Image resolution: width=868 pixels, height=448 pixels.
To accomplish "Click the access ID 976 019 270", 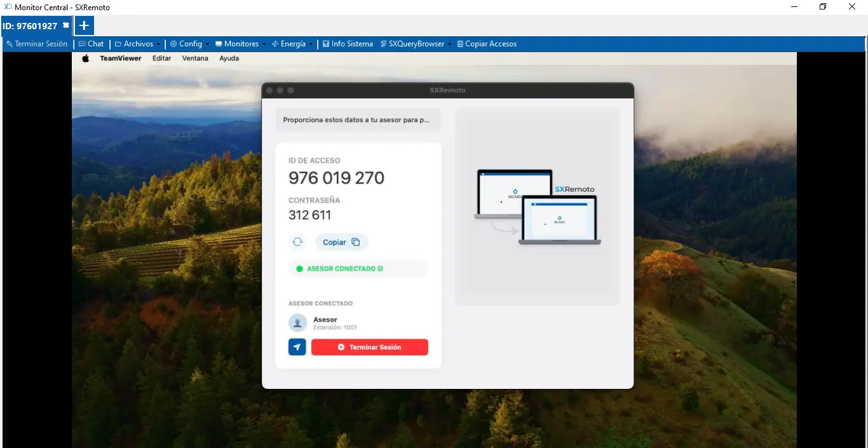I will pos(336,178).
